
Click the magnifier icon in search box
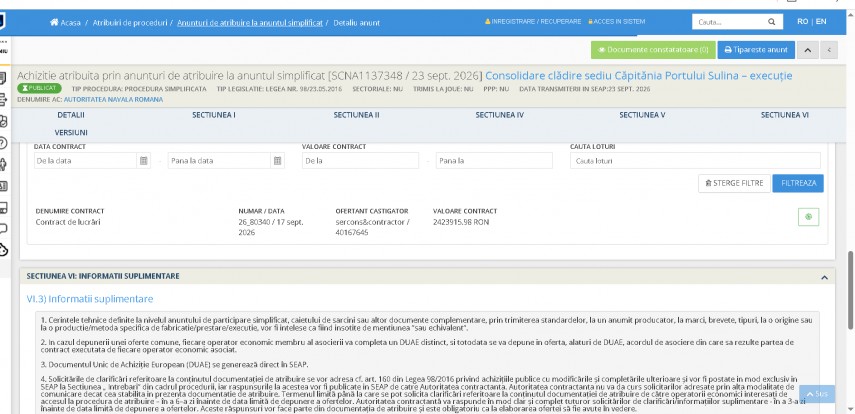[772, 22]
